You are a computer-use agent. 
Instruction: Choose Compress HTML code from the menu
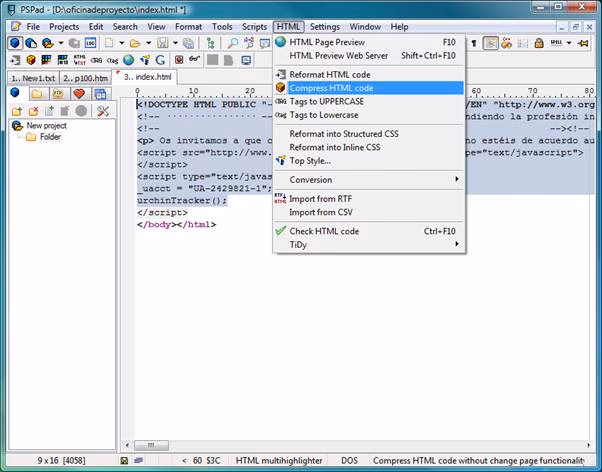[x=369, y=88]
